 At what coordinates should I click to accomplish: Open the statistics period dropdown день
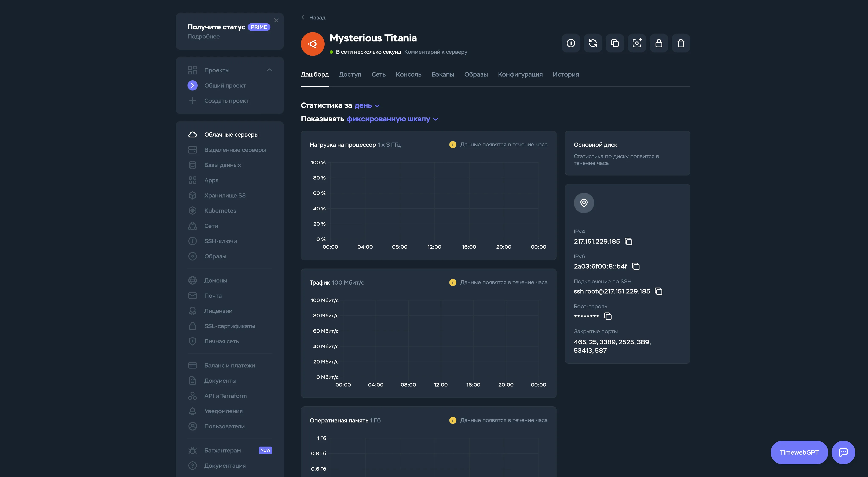367,105
